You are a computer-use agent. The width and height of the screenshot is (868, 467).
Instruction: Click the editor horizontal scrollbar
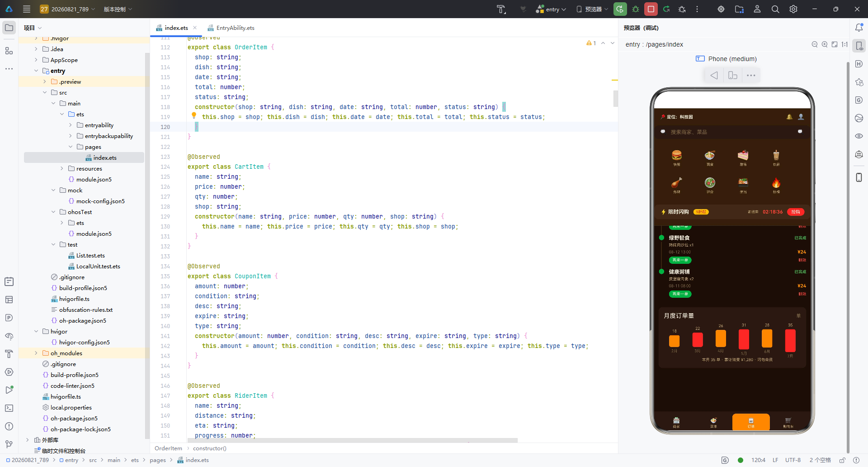coord(353,440)
